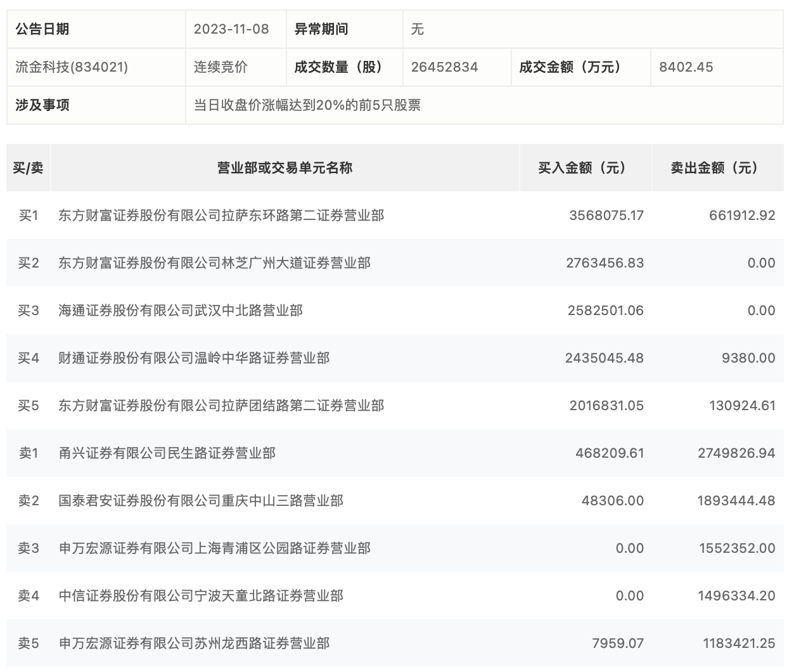Click 中信证券 宁波天童北路证券营业部
Viewport: 787px width, 672px height.
[x=201, y=596]
